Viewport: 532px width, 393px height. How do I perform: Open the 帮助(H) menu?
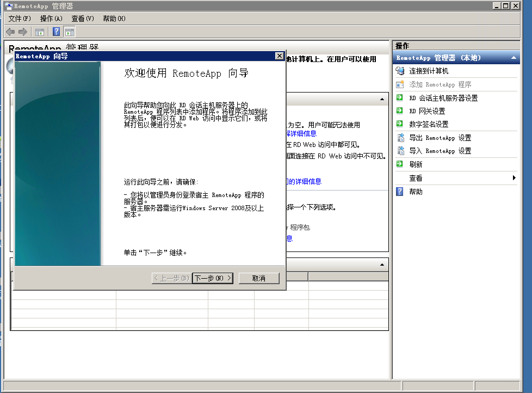coord(114,19)
